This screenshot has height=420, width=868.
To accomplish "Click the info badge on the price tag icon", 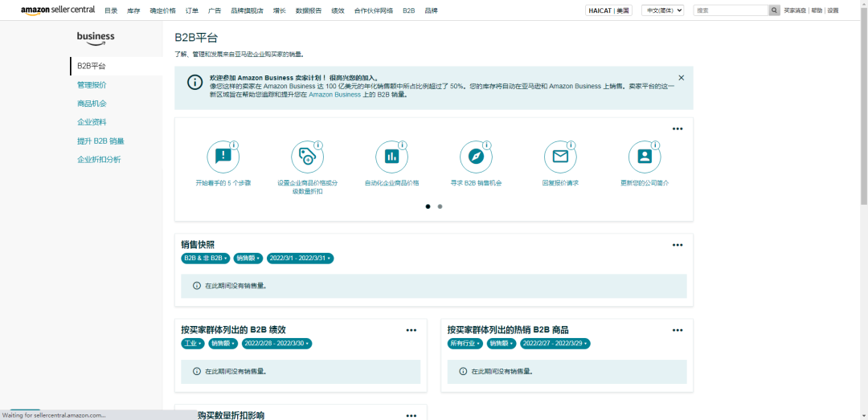I will click(318, 145).
